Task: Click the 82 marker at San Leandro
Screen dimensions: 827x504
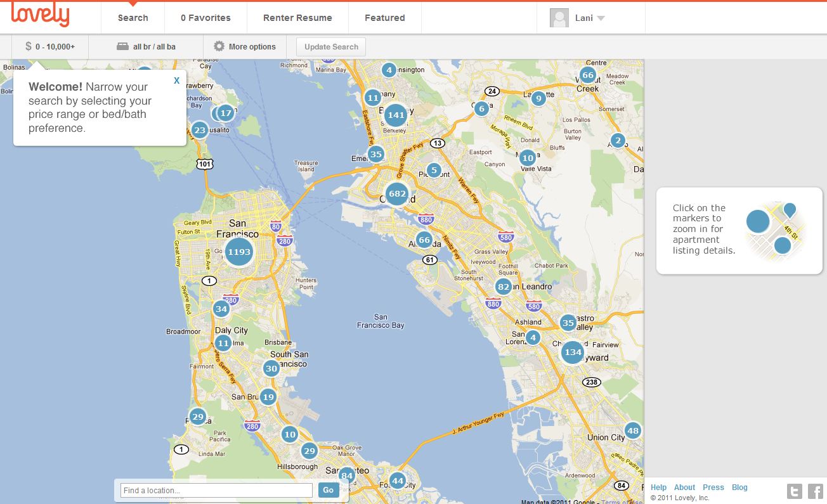Action: (504, 287)
